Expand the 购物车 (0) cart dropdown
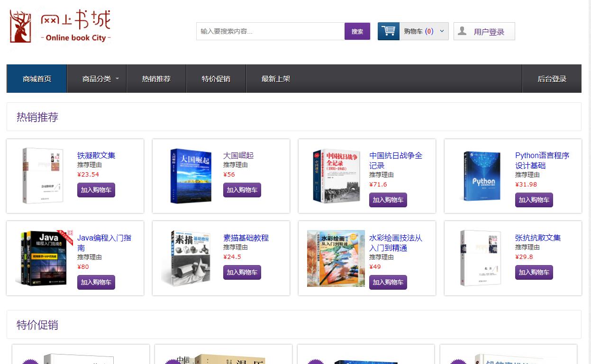The height and width of the screenshot is (364, 591). tap(419, 31)
